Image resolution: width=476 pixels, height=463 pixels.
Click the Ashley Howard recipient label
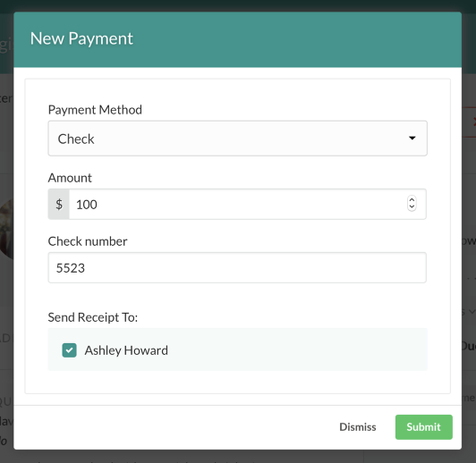[x=126, y=350]
